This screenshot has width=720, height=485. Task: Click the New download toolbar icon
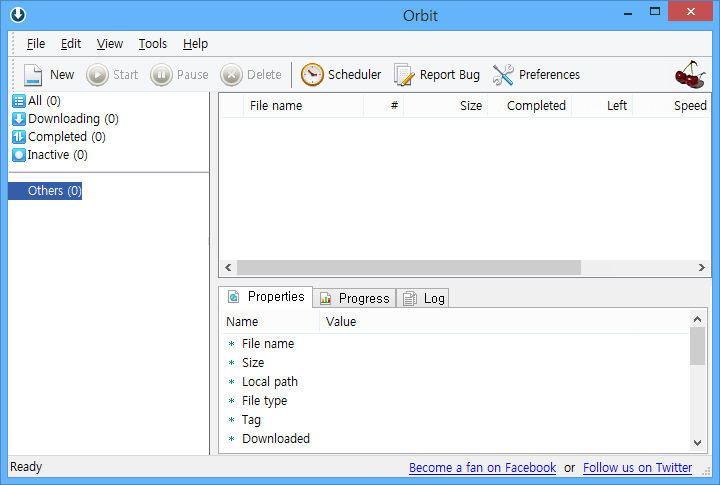coord(33,75)
